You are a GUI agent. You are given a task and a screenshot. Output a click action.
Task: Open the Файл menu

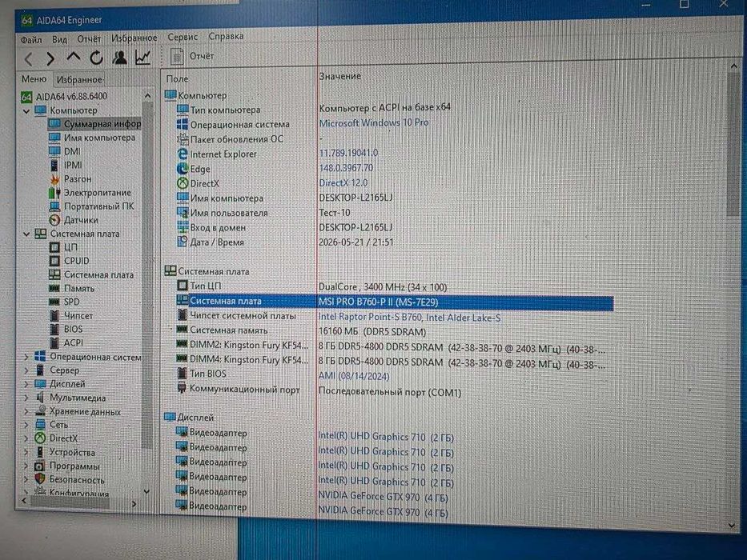point(31,40)
